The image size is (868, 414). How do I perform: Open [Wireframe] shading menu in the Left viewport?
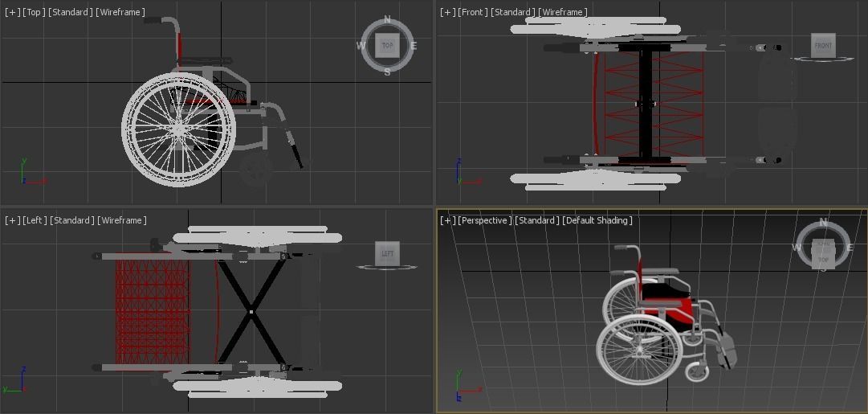[122, 220]
